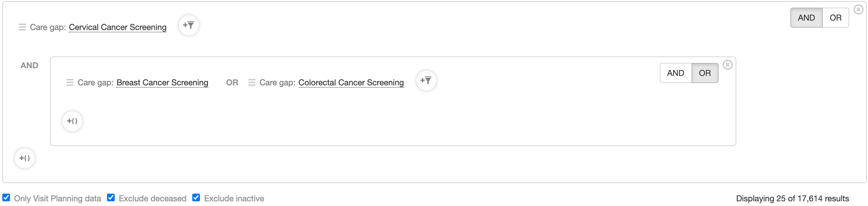Disable the Exclude inactive option

[x=196, y=197]
